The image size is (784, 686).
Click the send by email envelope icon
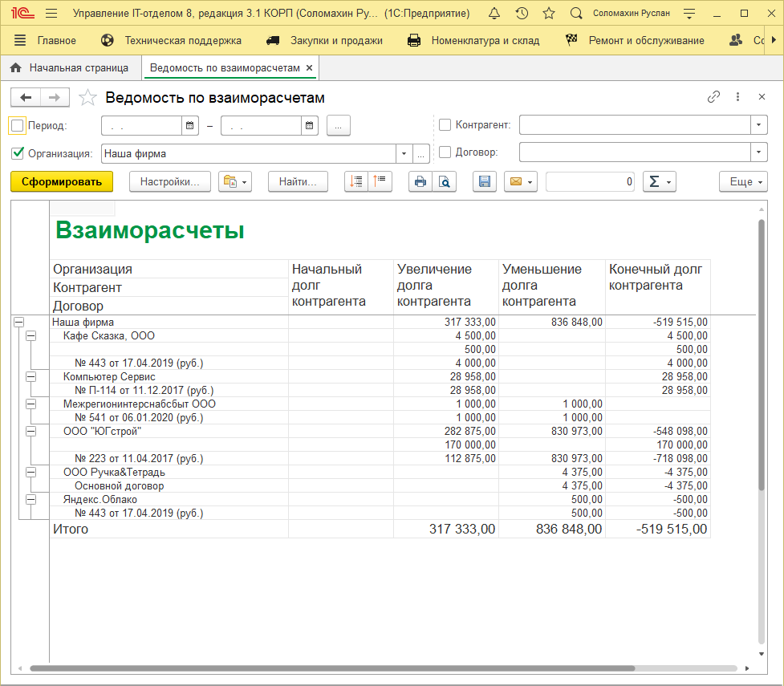tap(515, 182)
